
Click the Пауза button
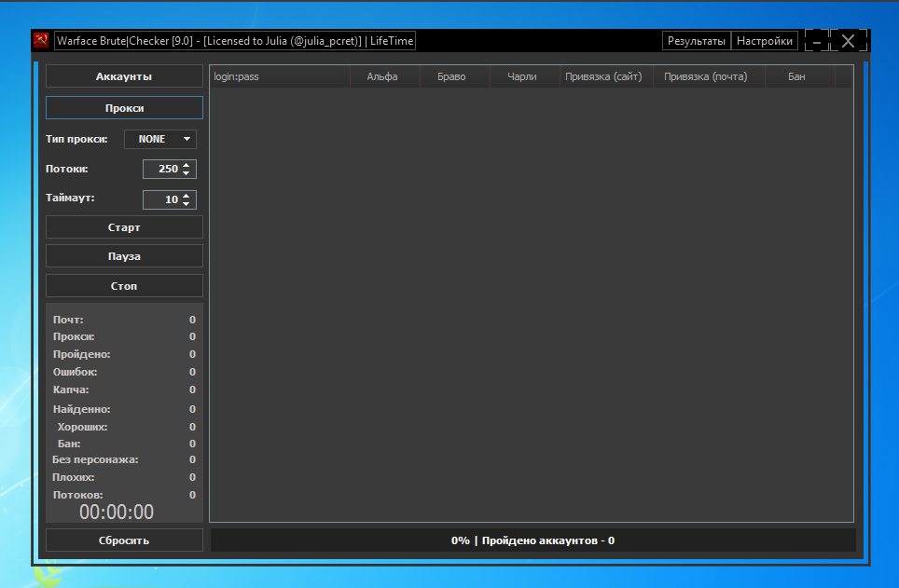124,256
